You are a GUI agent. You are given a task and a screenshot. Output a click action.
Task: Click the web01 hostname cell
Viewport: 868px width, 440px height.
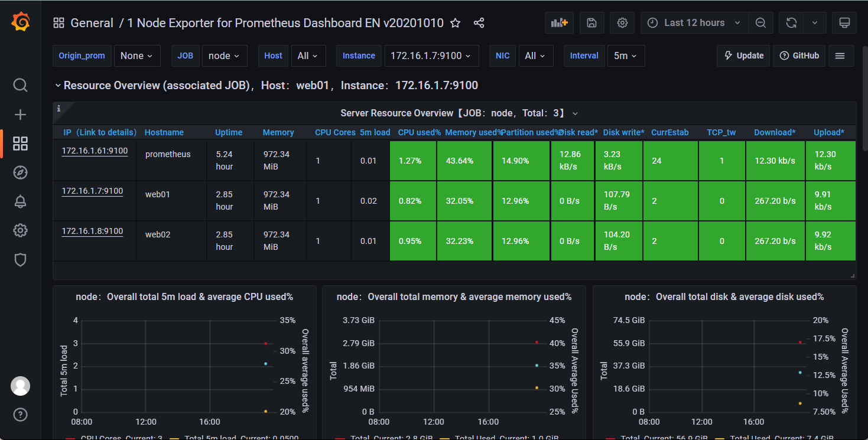171,201
